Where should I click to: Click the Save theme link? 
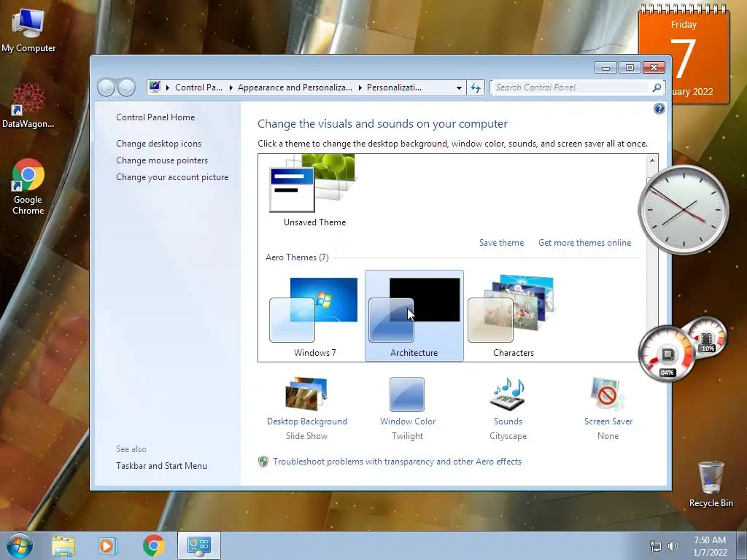click(x=501, y=243)
